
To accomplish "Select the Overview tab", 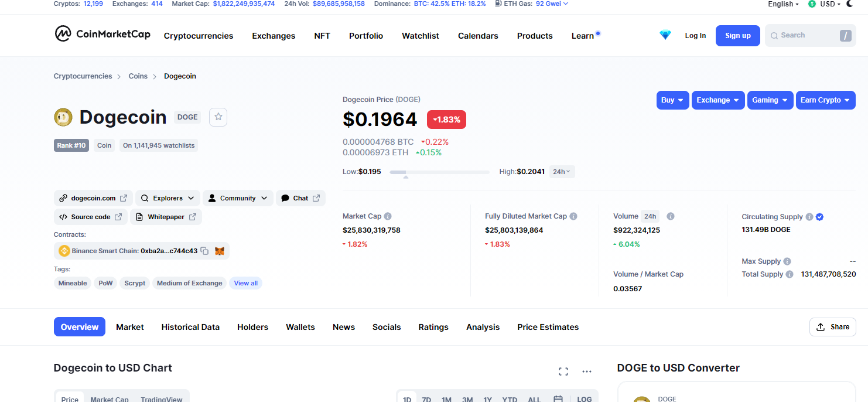I will tap(80, 327).
